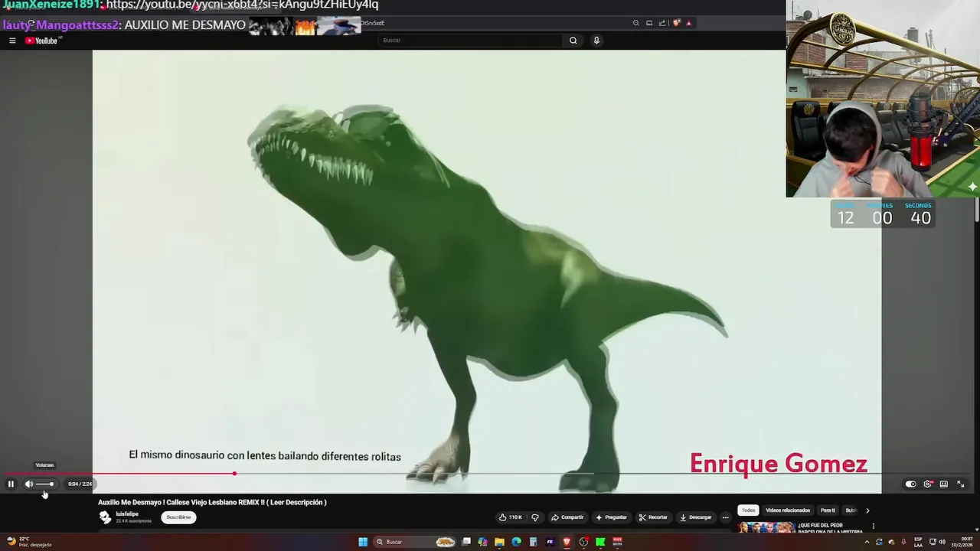This screenshot has height=551, width=980.
Task: Seek on the red video progress bar
Action: [x=490, y=473]
